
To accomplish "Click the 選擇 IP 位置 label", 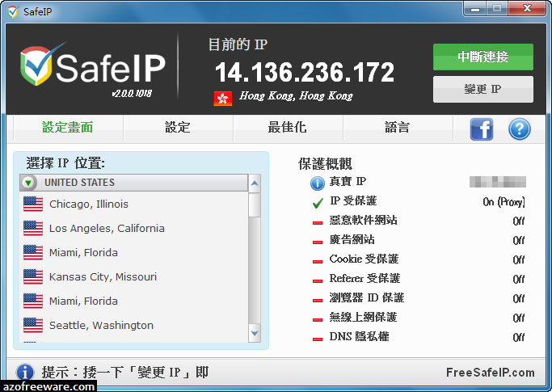I will pos(65,163).
